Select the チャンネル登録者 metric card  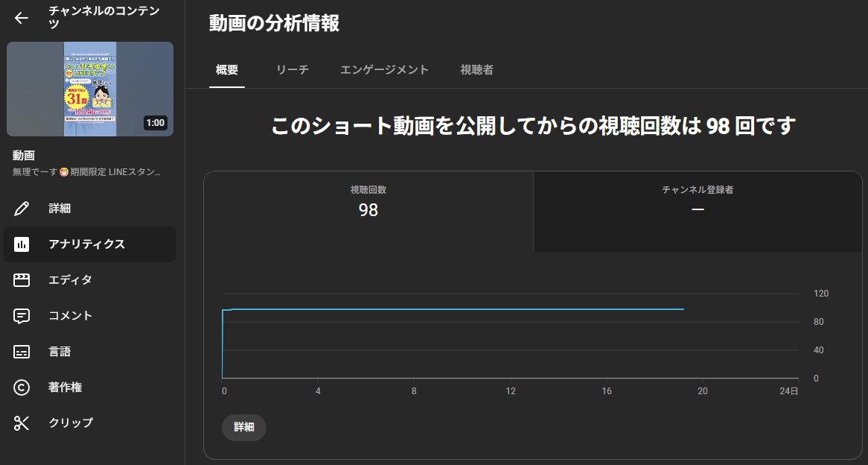[x=698, y=203]
